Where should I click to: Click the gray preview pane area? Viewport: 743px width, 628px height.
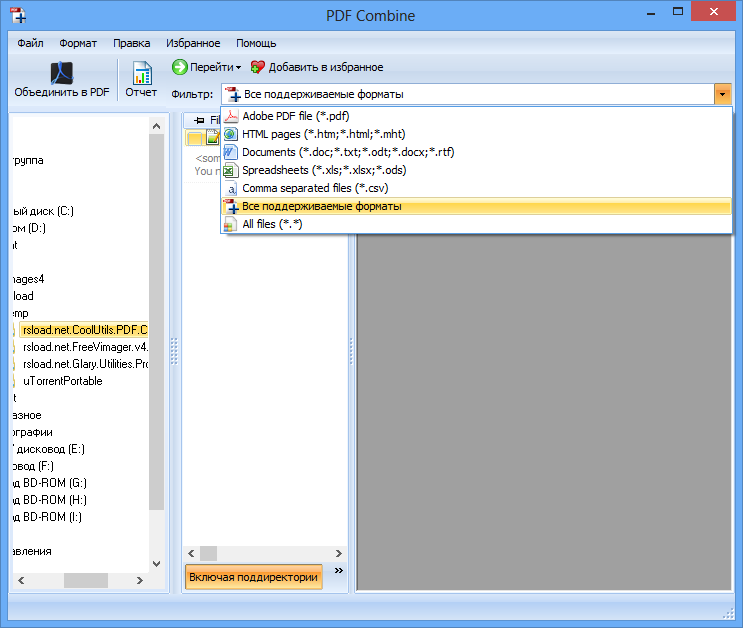click(x=544, y=412)
